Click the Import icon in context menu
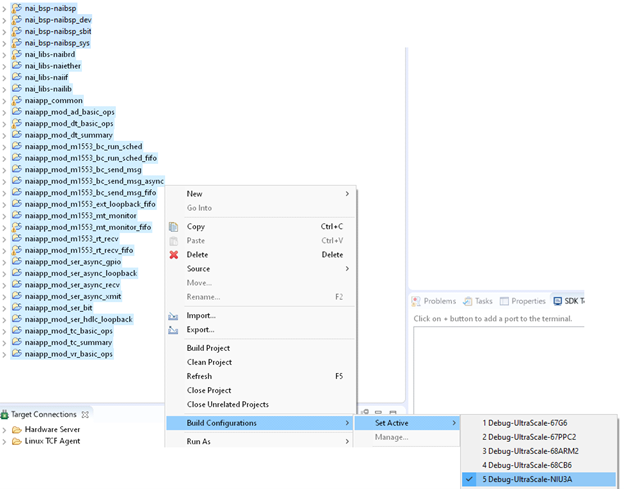The image size is (624, 489). [x=174, y=316]
